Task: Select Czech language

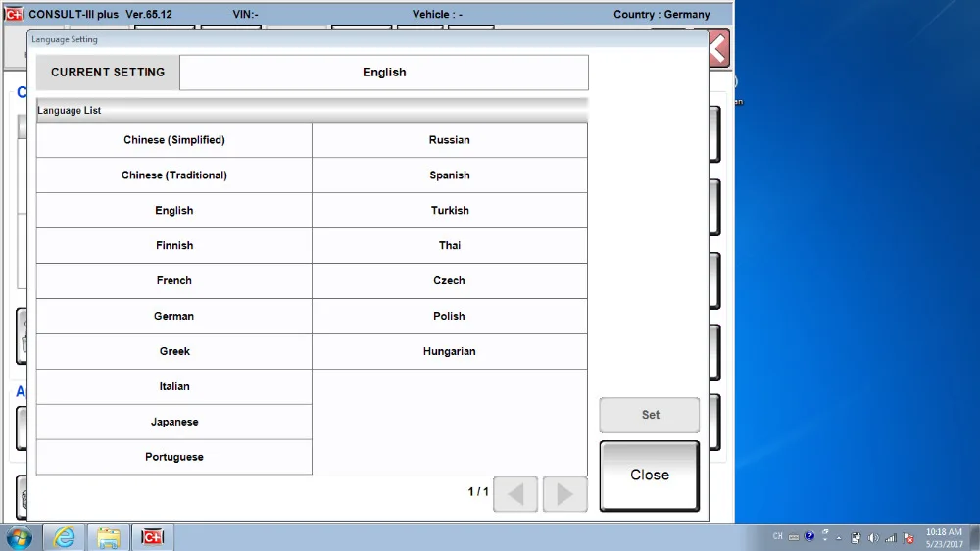Action: (x=450, y=280)
